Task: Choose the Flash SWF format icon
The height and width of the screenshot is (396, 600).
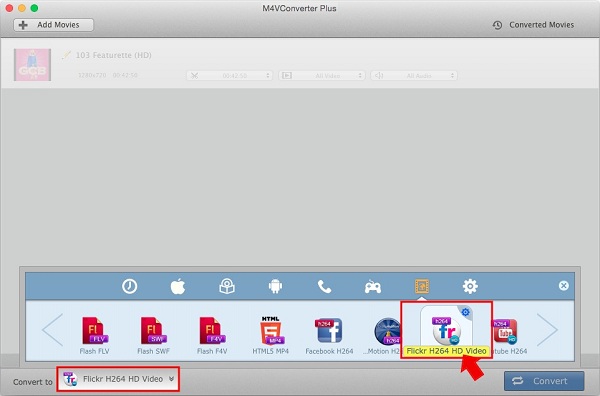Action: pyautogui.click(x=153, y=331)
